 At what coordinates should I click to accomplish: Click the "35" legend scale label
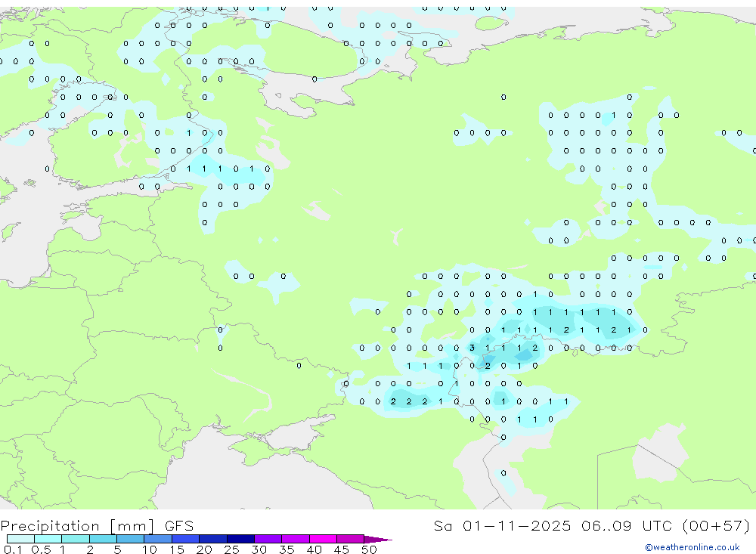pos(287,549)
